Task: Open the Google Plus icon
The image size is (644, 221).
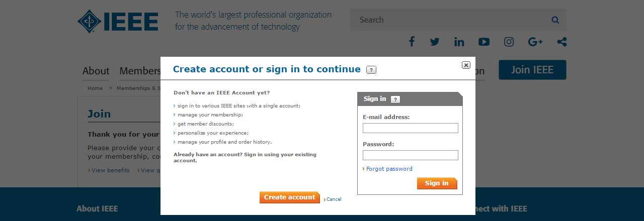Action: click(x=535, y=42)
